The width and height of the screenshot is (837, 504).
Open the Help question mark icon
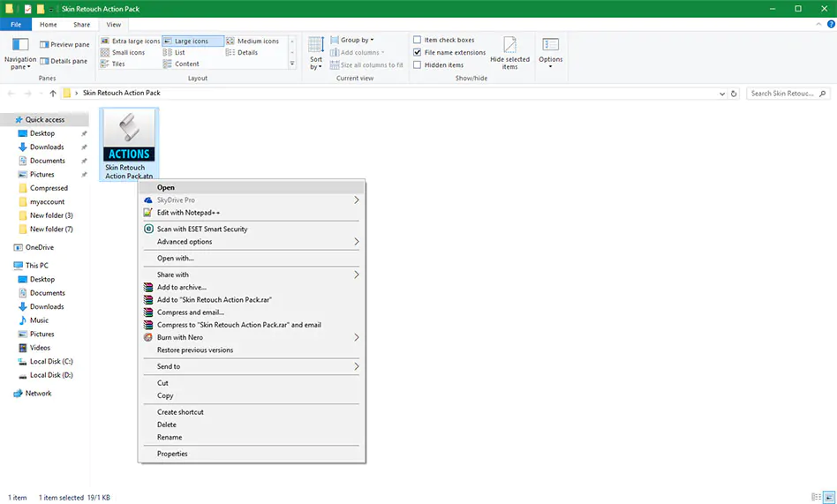point(831,25)
